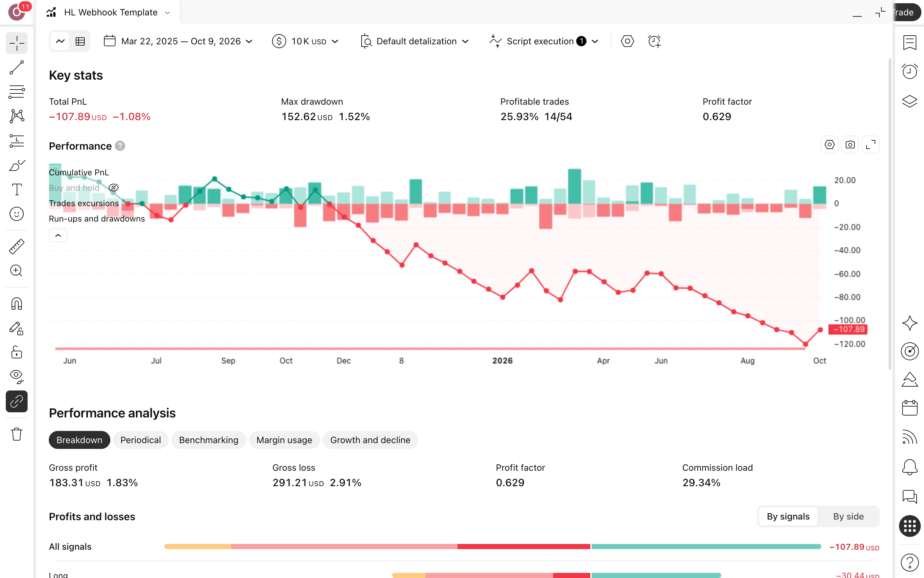Open the target radar icon in right sidebar
This screenshot has width=924, height=578.
pyautogui.click(x=910, y=351)
